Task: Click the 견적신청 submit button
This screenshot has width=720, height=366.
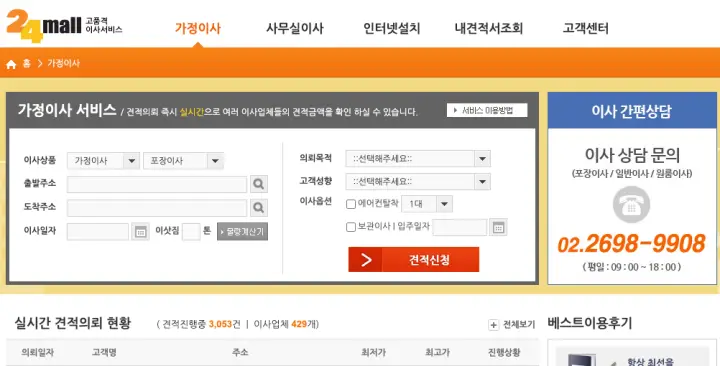Action: (414, 259)
